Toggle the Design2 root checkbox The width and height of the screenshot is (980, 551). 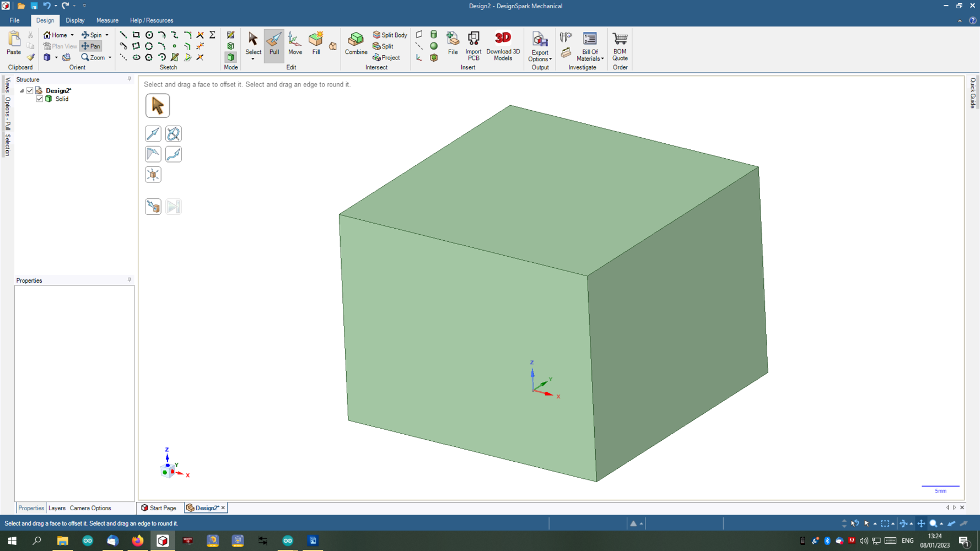click(30, 90)
